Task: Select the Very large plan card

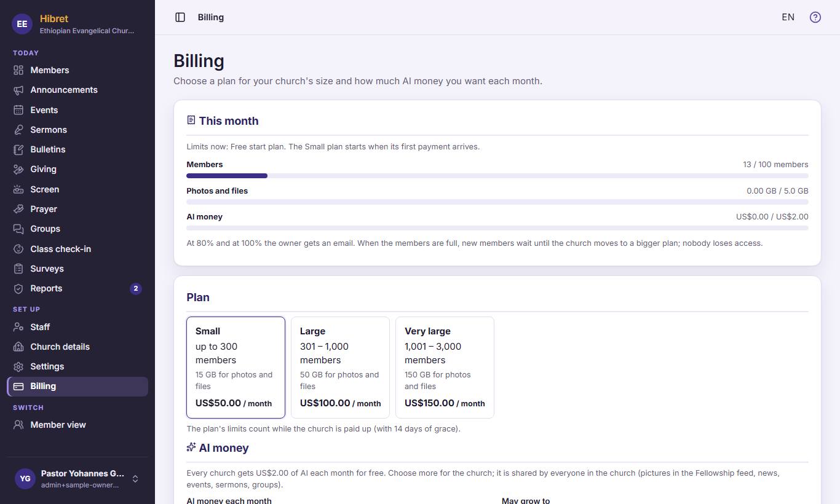Action: tap(445, 368)
